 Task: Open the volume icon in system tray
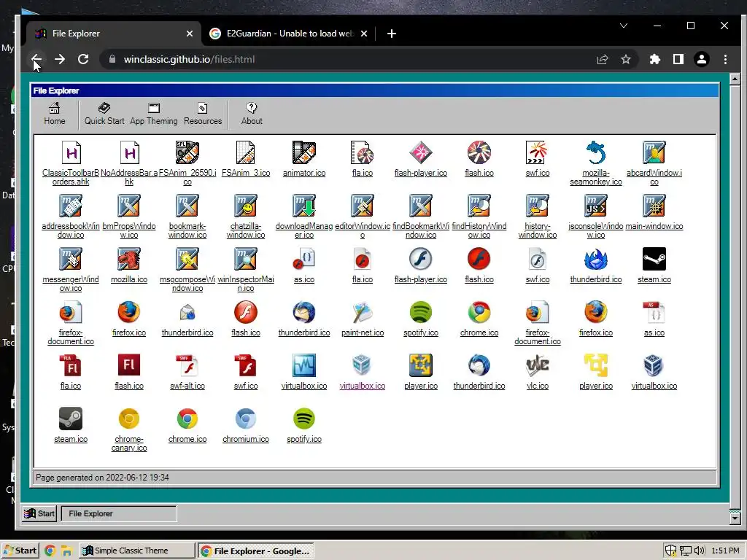700,551
